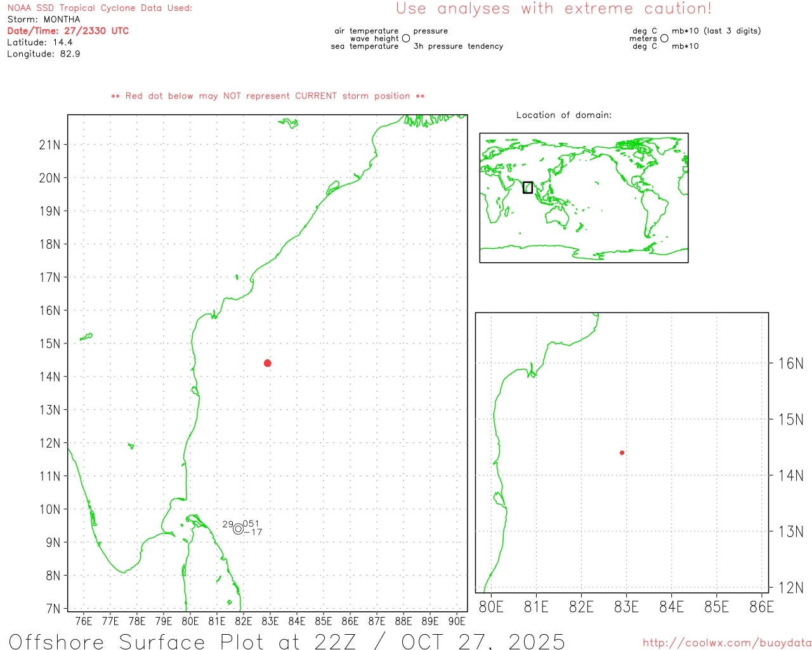Select the buoy station circle near Sri Lanka
This screenshot has height=650, width=812.
pyautogui.click(x=238, y=529)
